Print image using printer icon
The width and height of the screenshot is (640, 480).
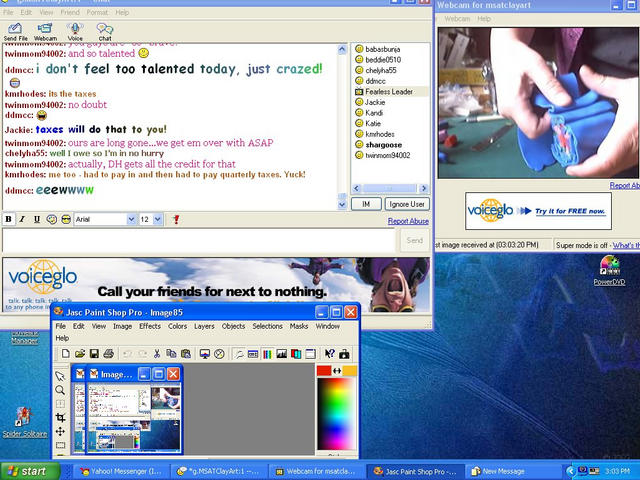point(108,353)
